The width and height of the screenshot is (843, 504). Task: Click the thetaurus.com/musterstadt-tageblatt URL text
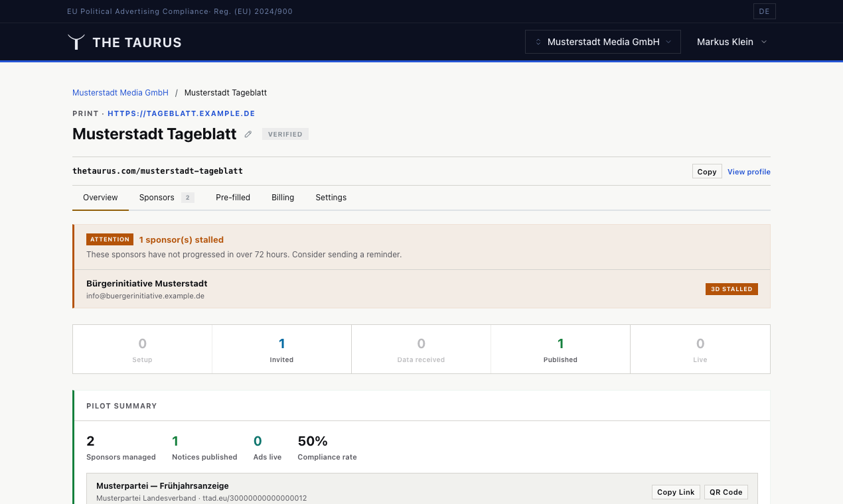(157, 171)
